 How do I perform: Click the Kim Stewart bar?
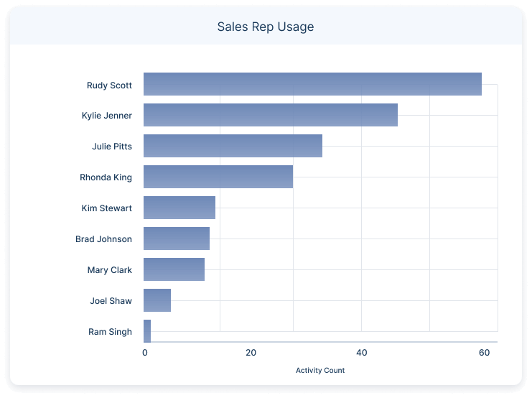click(x=179, y=208)
